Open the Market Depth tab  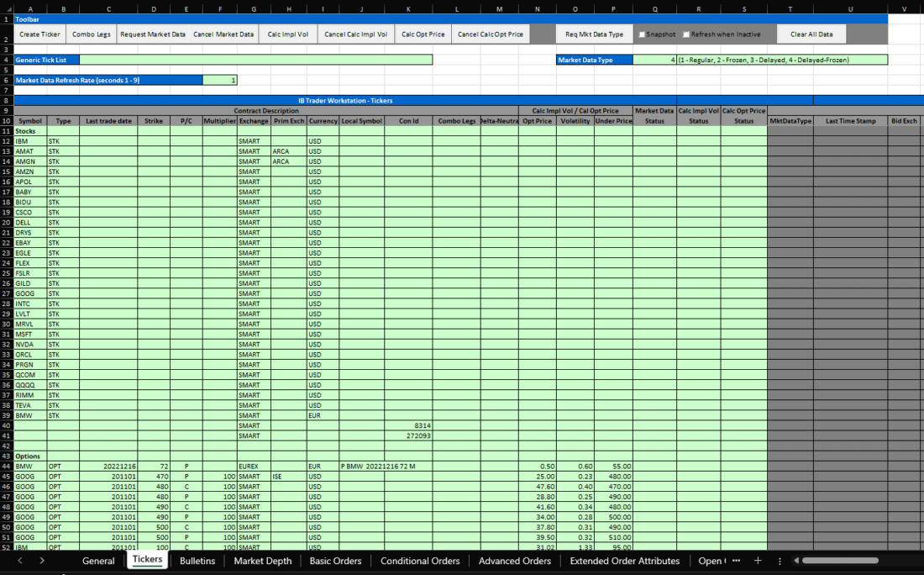[x=262, y=560]
